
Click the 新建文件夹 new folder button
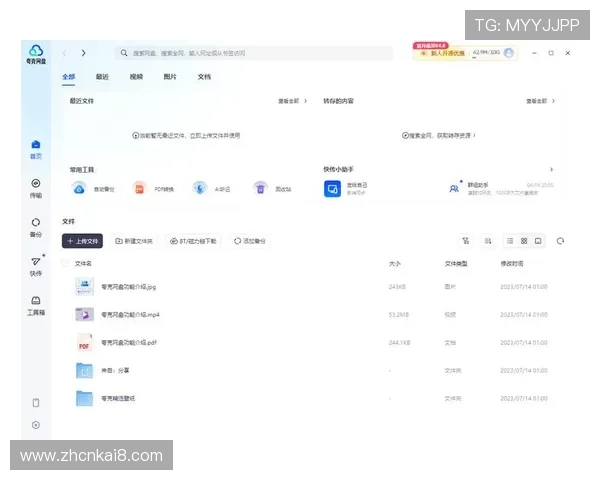pyautogui.click(x=134, y=241)
